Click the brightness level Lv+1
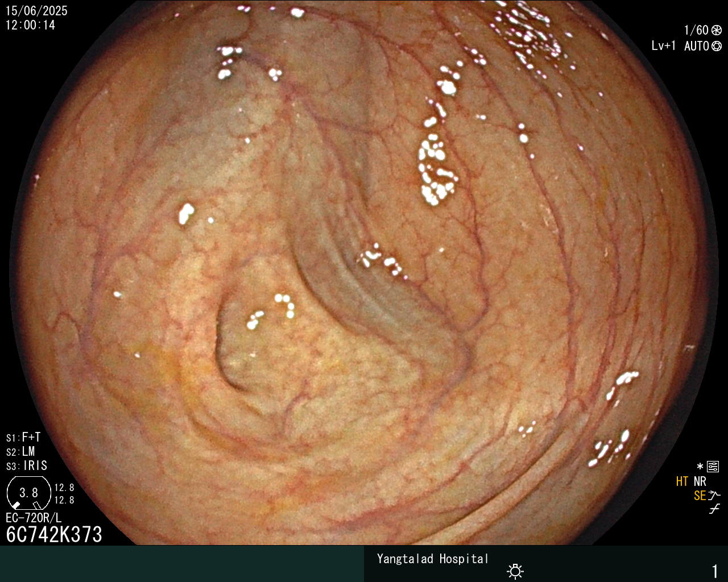The height and width of the screenshot is (582, 728). point(664,46)
